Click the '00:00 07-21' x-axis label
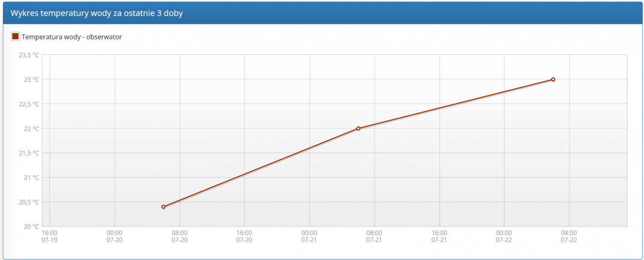The image size is (644, 260). [309, 236]
